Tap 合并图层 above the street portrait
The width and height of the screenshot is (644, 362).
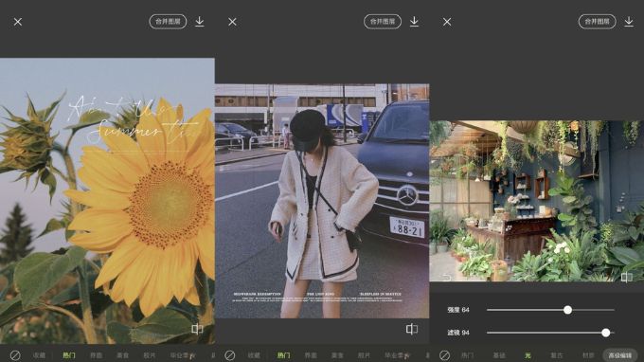383,22
